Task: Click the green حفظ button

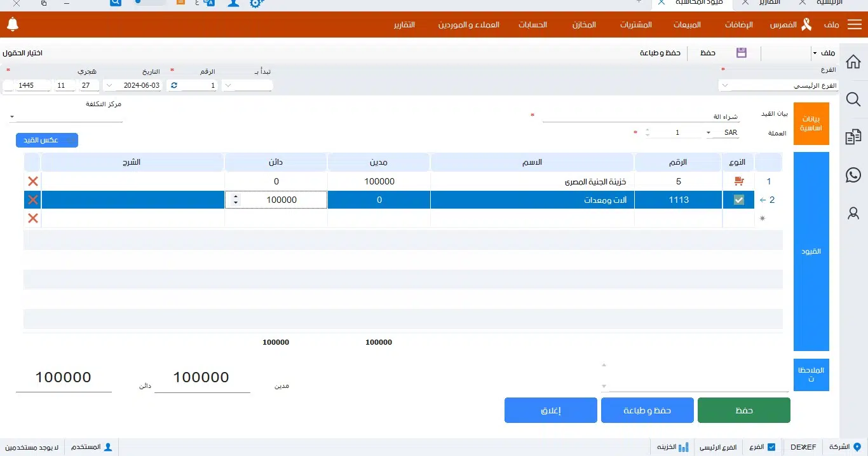Action: click(743, 410)
